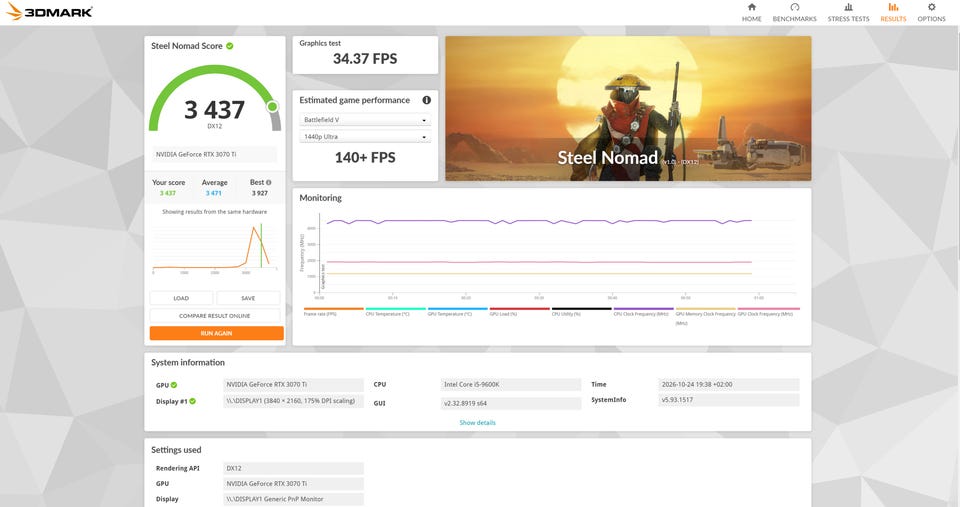Click the LOAD button
The height and width of the screenshot is (507, 960).
point(181,298)
